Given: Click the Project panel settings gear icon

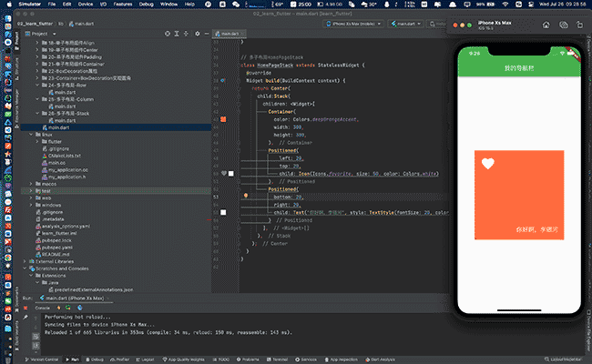Looking at the screenshot, I should [x=197, y=34].
